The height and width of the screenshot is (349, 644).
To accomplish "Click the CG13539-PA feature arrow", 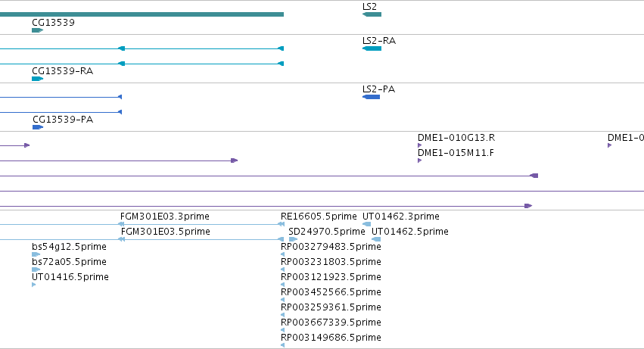I will (x=38, y=127).
